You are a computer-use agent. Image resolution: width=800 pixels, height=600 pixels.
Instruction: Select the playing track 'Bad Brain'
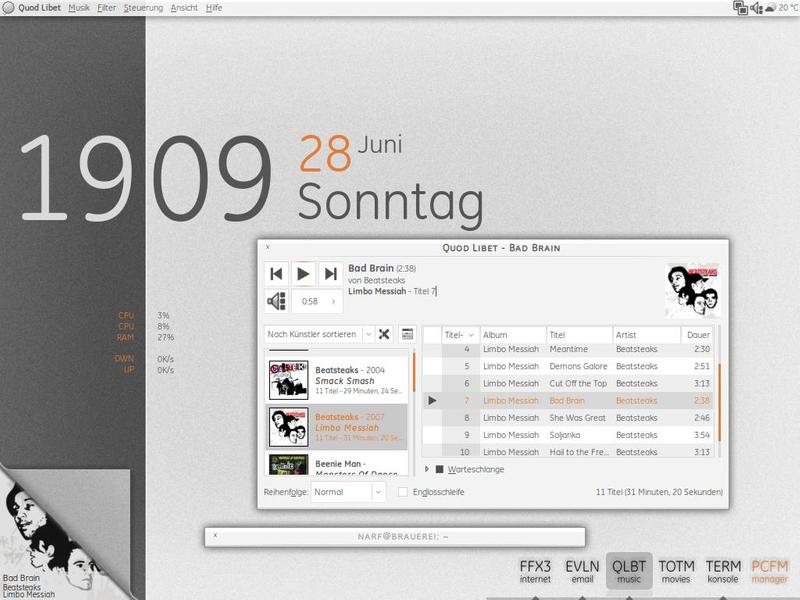click(568, 401)
